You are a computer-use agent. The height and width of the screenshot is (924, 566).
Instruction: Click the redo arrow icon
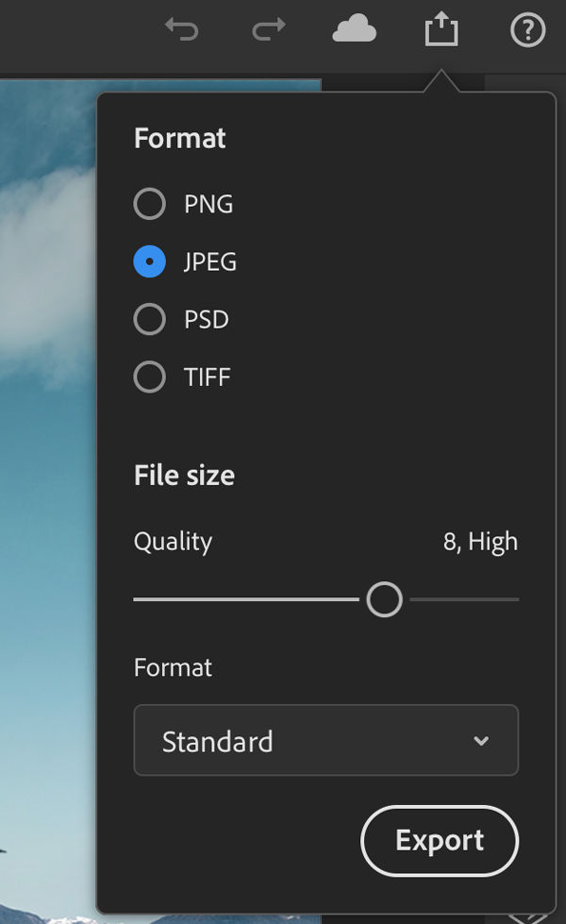(x=269, y=30)
